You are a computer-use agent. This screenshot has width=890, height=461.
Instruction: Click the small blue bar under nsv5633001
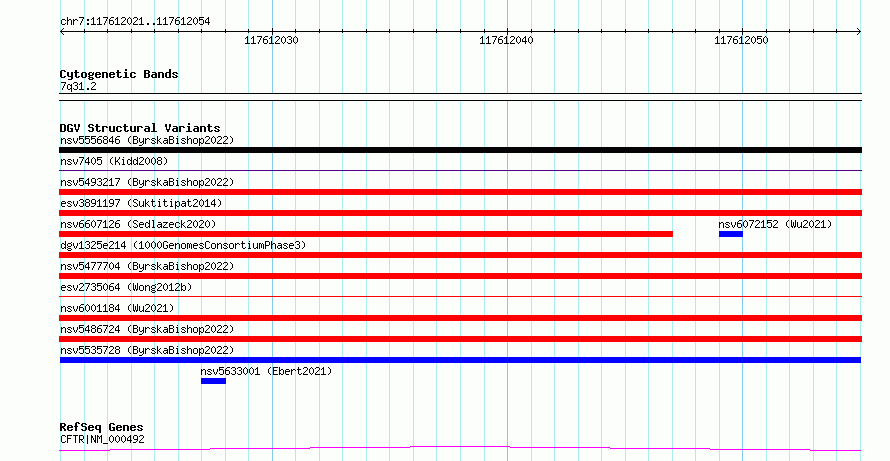point(213,381)
